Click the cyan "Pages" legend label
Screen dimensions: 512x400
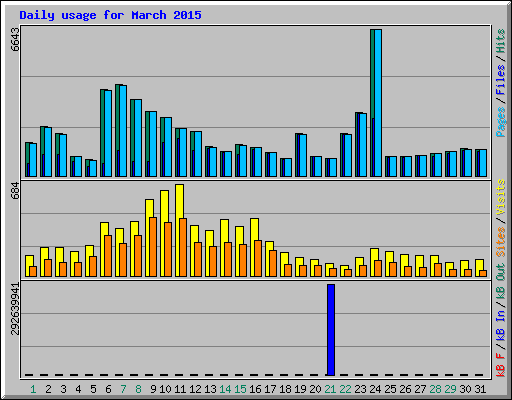pos(501,122)
